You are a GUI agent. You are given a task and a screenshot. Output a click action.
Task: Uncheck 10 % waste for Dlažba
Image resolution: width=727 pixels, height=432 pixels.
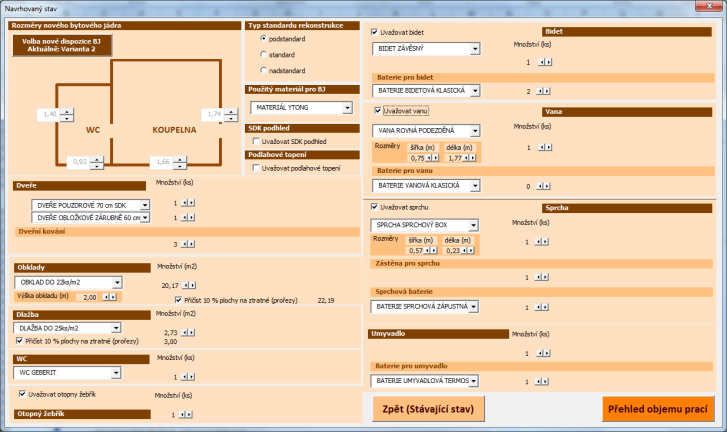pos(19,341)
